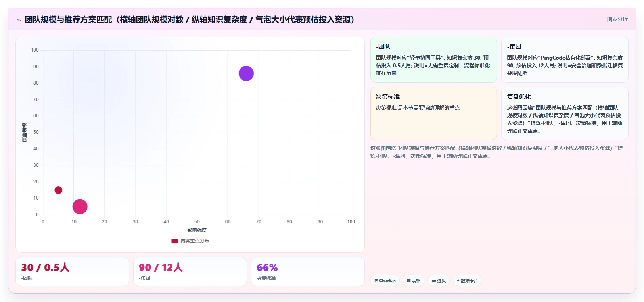Click the Chart.js tag chip

point(385,281)
